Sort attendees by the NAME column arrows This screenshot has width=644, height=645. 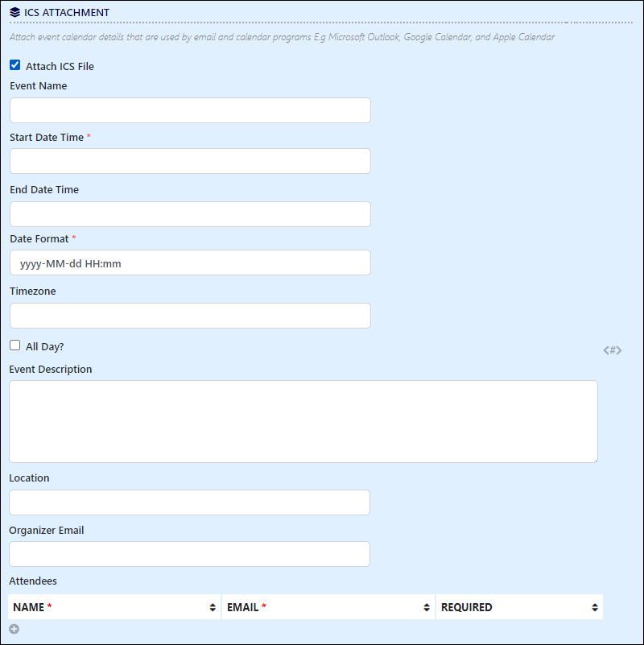tap(213, 607)
